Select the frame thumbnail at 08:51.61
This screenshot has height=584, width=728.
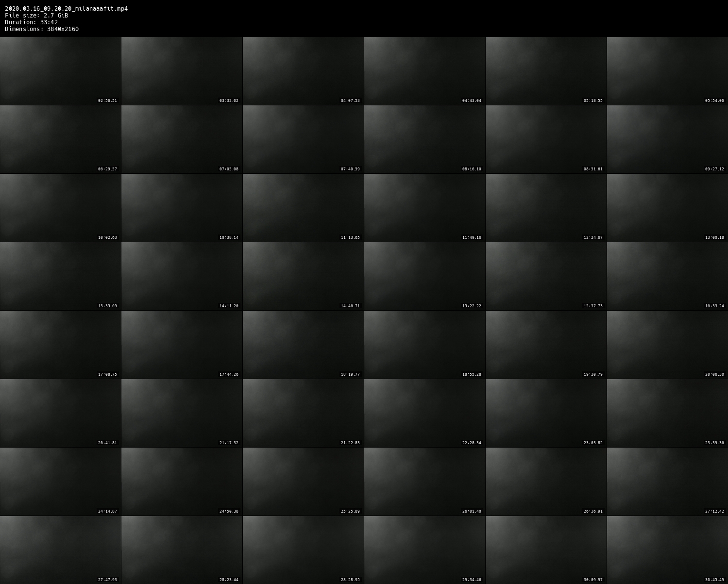pos(546,139)
